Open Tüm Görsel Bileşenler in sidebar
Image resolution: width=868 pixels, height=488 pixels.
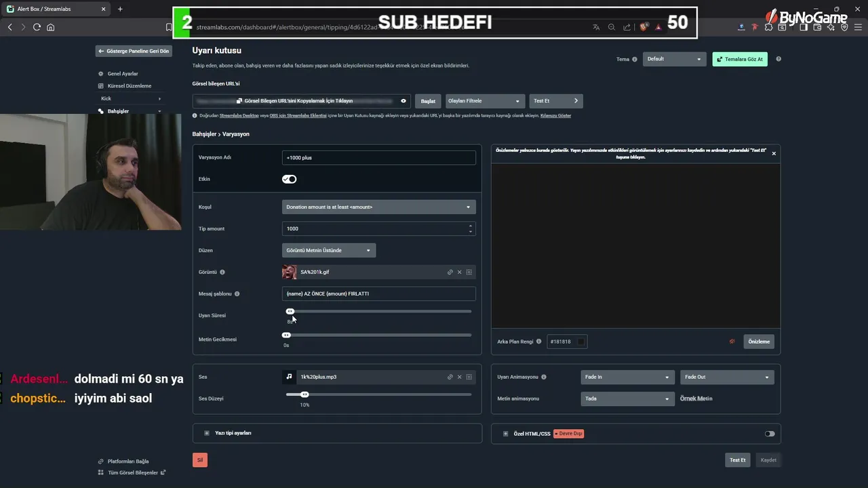coord(132,473)
